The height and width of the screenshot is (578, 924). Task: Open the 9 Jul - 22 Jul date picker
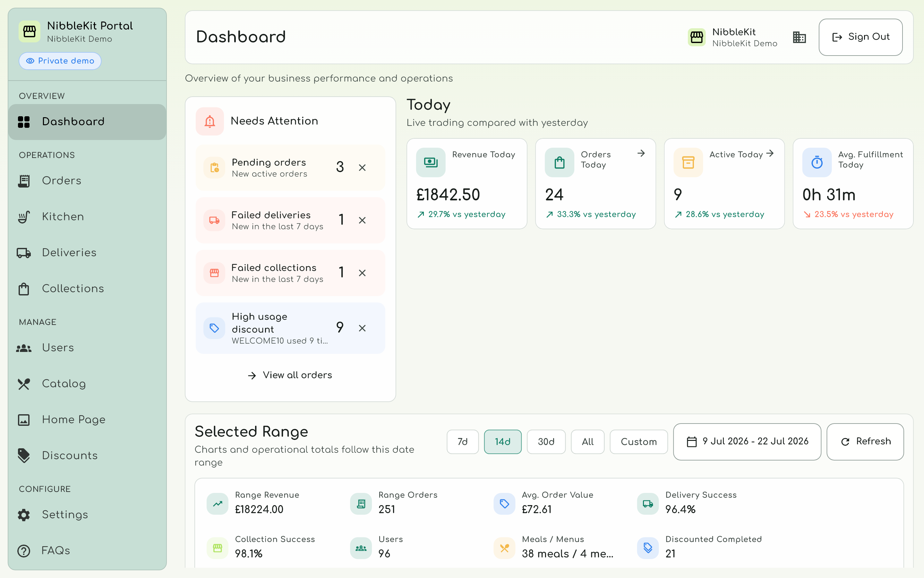tap(747, 442)
